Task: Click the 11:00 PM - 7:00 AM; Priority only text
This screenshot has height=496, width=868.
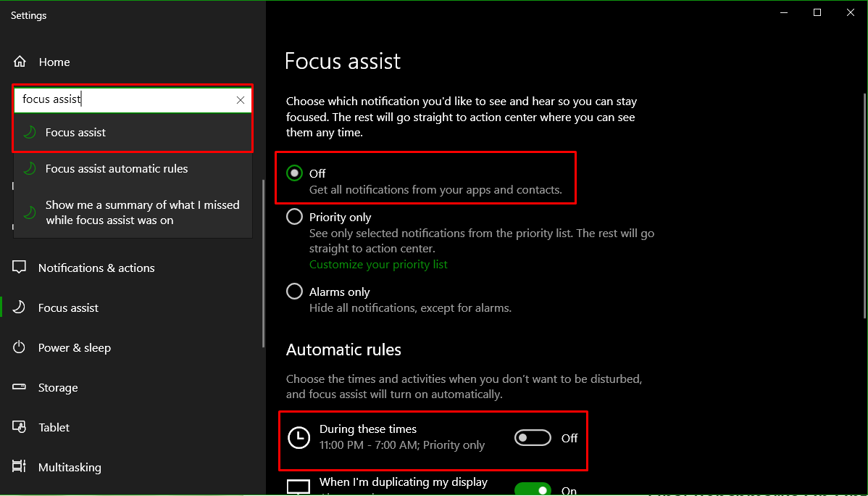Action: point(402,445)
